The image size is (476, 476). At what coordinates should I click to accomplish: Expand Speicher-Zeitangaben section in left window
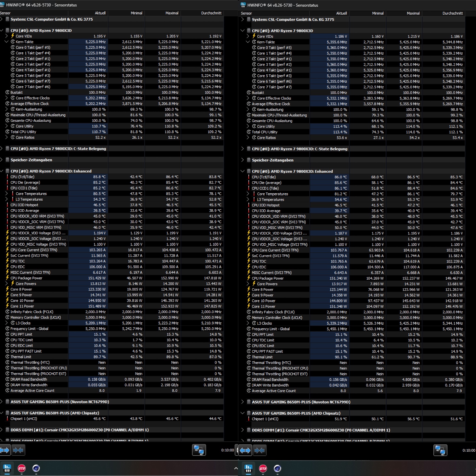1,160
